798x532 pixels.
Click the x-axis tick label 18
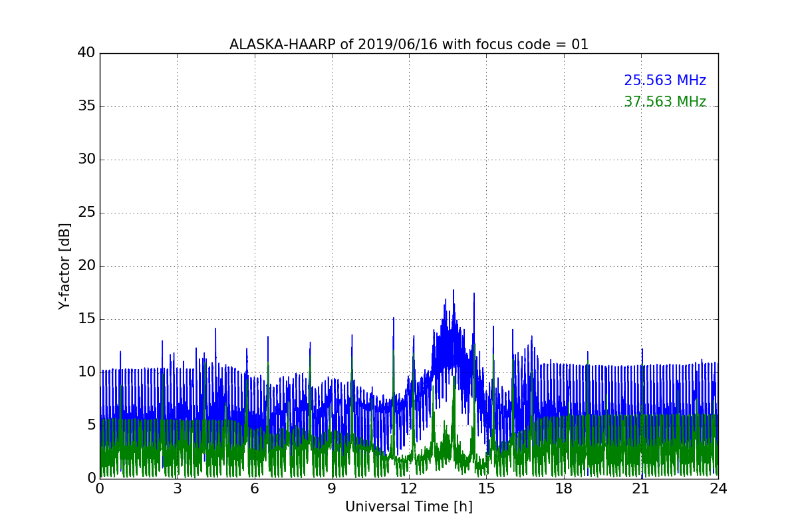pos(564,488)
